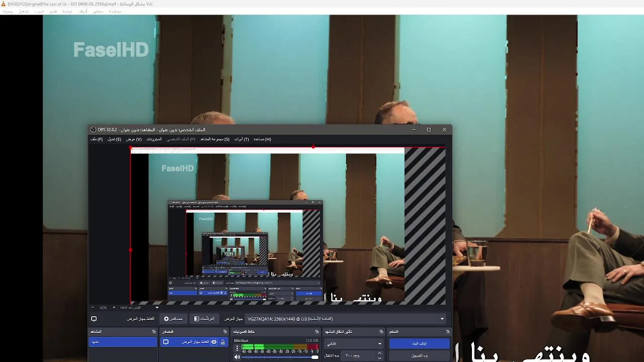Adjust the Mic/Aux volume slider
The width and height of the screenshot is (644, 362).
click(x=280, y=357)
